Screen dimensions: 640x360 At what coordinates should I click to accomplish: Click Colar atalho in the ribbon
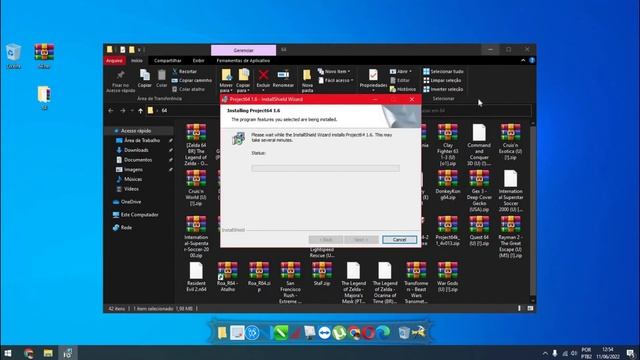pos(189,89)
